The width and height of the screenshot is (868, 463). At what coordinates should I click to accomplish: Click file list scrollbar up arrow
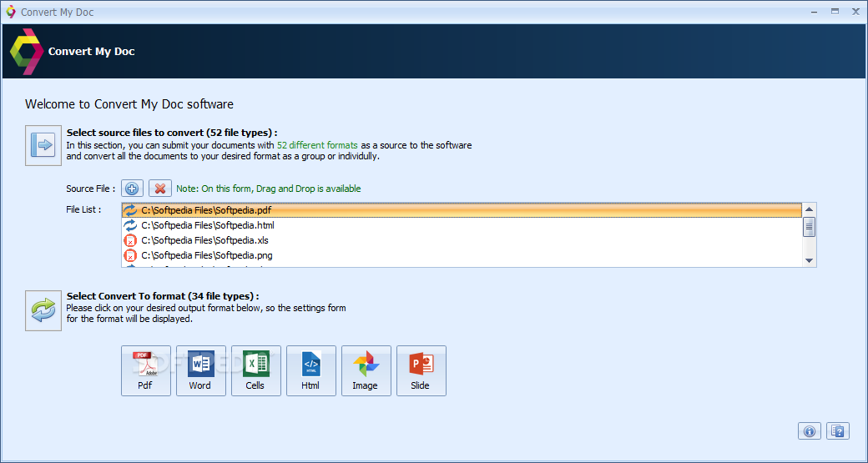[x=810, y=209]
